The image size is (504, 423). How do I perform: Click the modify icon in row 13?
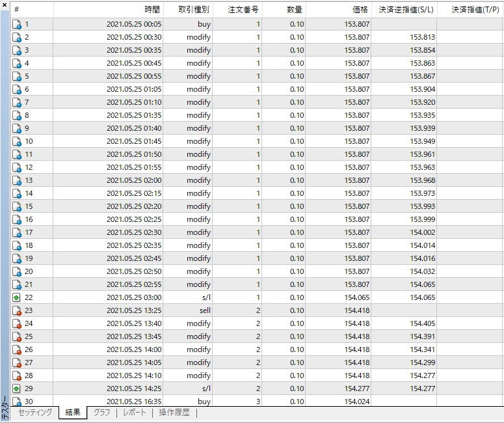pyautogui.click(x=17, y=180)
